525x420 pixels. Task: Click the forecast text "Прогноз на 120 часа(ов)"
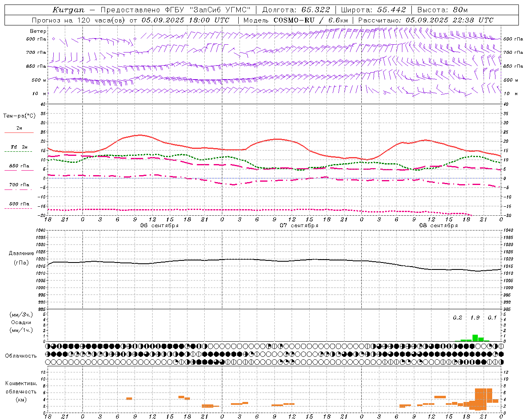tap(79, 20)
